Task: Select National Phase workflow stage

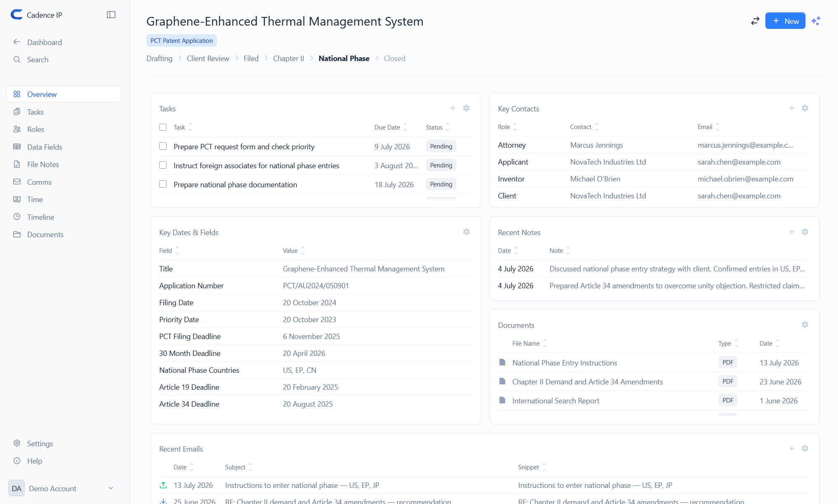Action: tap(344, 58)
